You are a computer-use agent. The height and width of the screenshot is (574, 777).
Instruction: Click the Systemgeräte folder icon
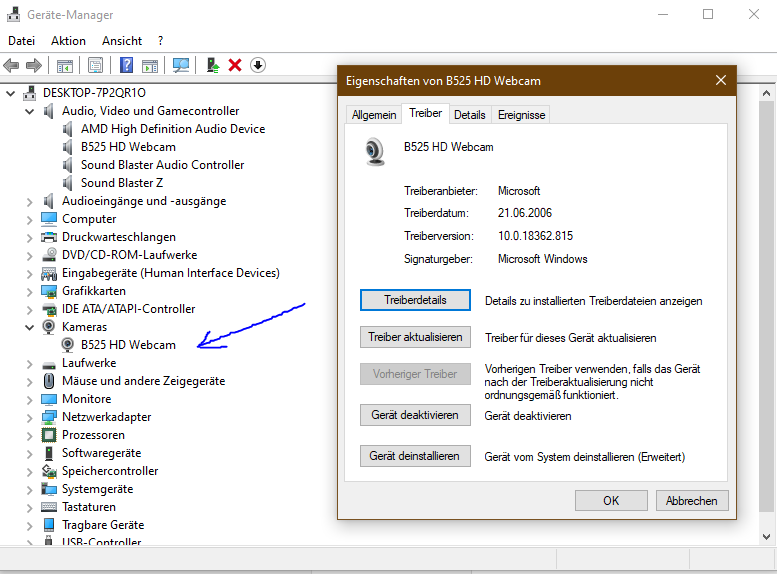(x=49, y=489)
